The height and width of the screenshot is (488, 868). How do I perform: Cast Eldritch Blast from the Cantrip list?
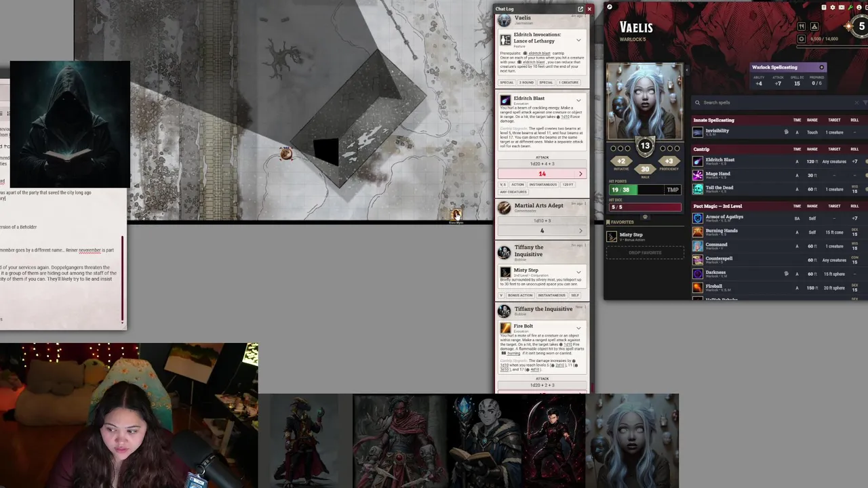(x=698, y=161)
